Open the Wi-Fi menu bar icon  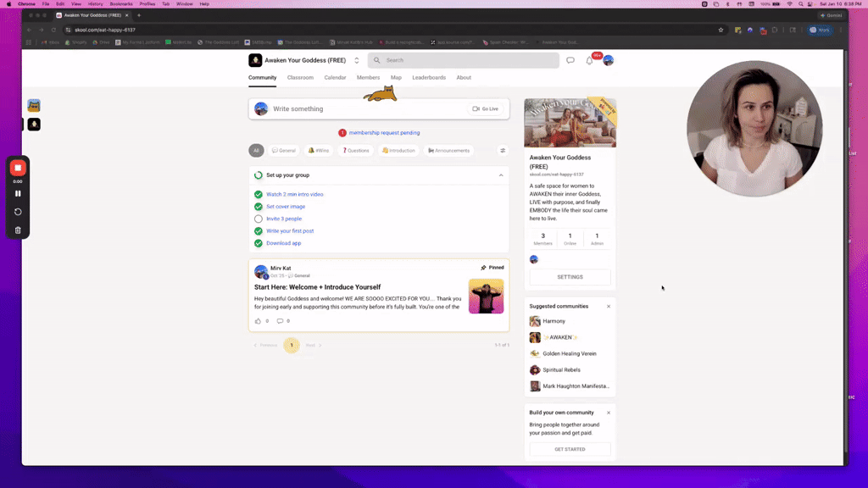pyautogui.click(x=790, y=4)
